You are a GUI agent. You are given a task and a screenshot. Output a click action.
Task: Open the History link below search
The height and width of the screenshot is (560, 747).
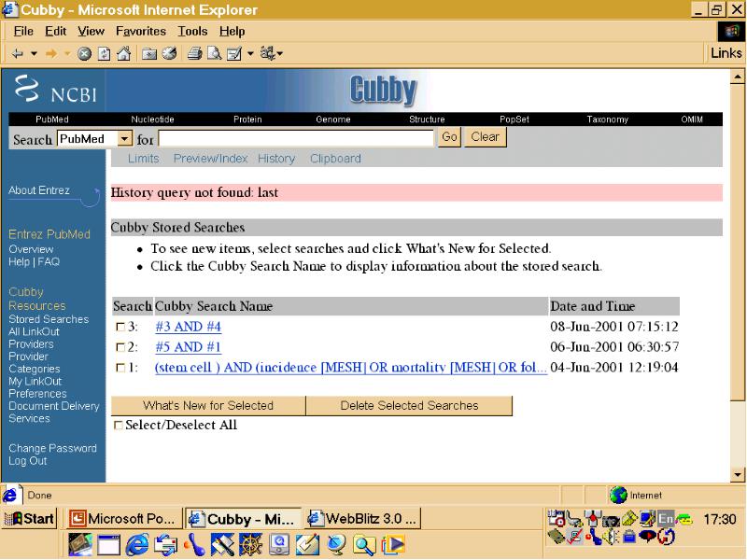click(276, 159)
